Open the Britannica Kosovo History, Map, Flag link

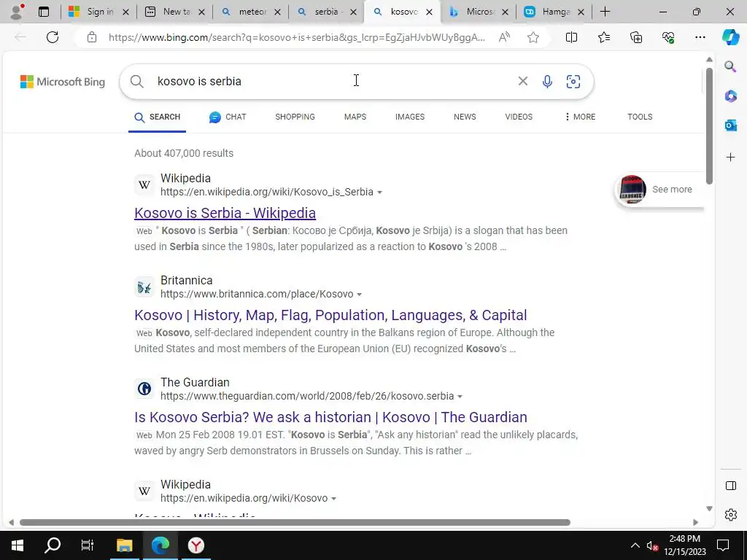coord(330,315)
